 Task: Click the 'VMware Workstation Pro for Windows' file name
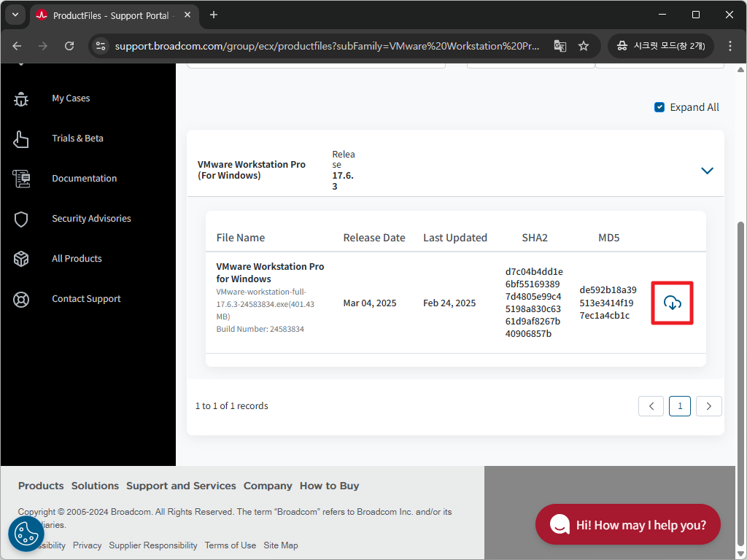click(270, 273)
